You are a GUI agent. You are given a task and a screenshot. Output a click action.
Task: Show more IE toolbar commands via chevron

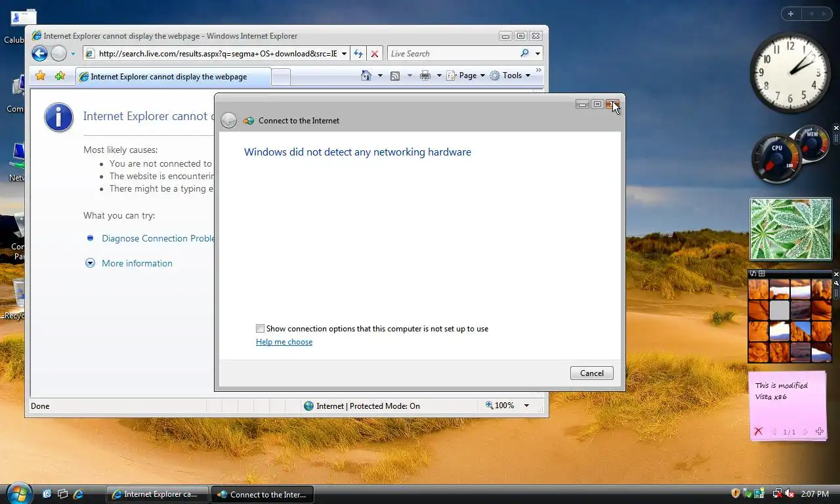(539, 70)
